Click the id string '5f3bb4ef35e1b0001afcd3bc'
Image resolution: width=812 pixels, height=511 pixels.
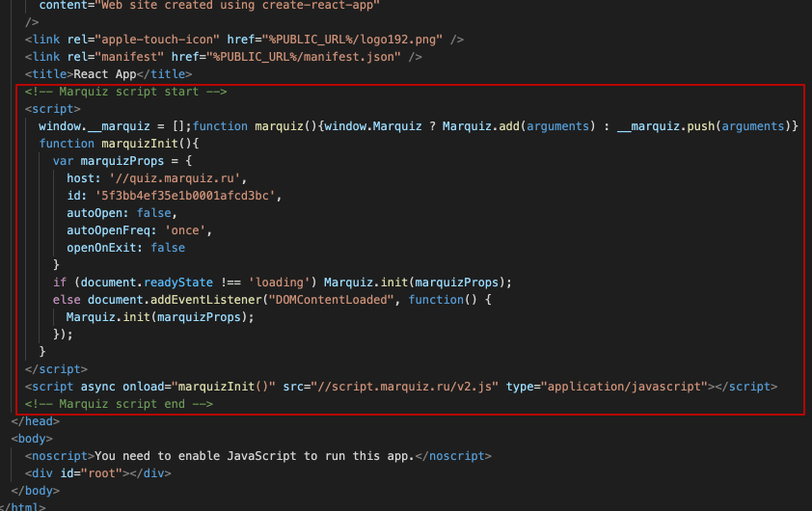click(185, 196)
